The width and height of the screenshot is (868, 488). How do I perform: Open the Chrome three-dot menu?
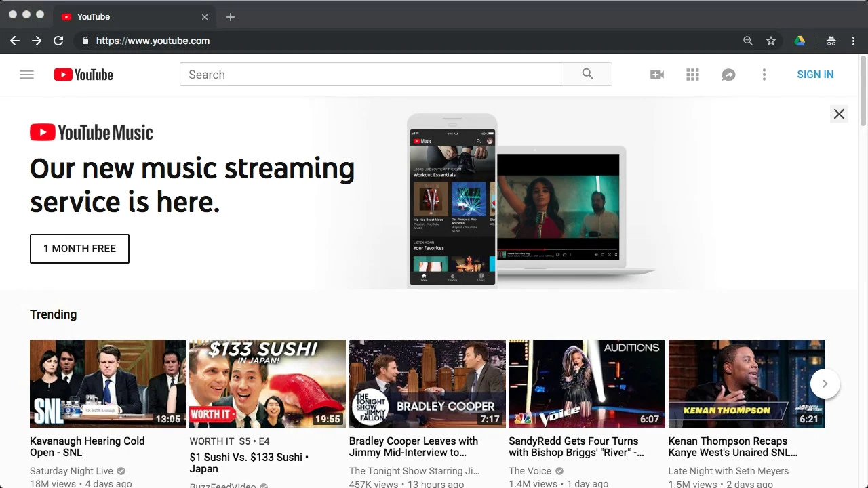(854, 41)
